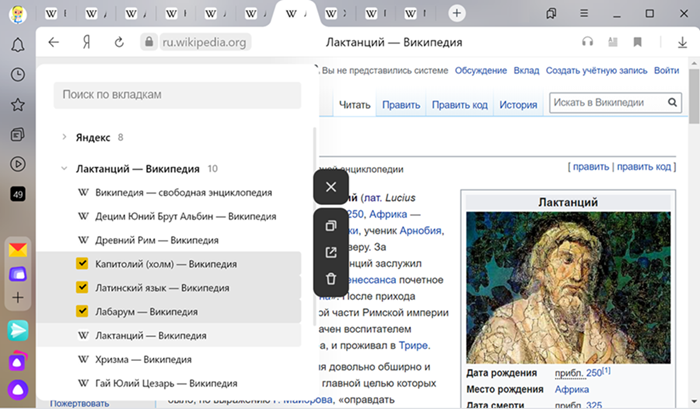Open the round purple Alice assistant icon
700x409 pixels.
pos(18,390)
